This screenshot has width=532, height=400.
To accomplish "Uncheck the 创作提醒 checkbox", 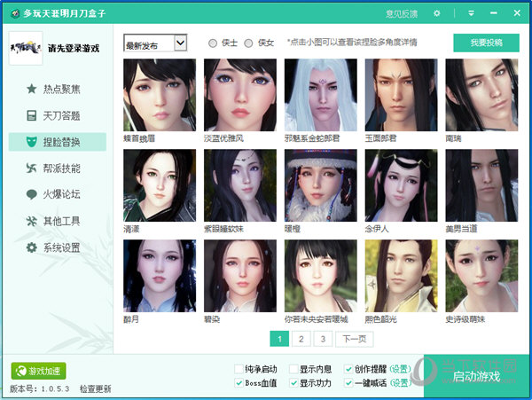I will tap(348, 369).
